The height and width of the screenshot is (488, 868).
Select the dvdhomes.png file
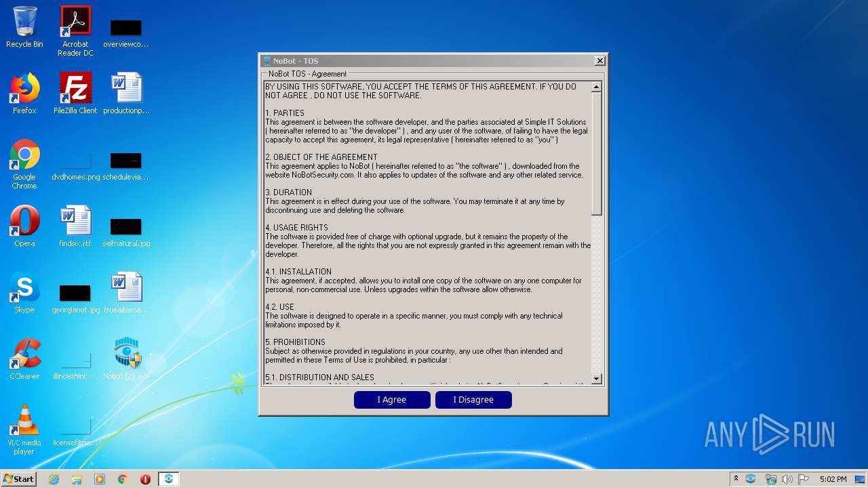[75, 167]
